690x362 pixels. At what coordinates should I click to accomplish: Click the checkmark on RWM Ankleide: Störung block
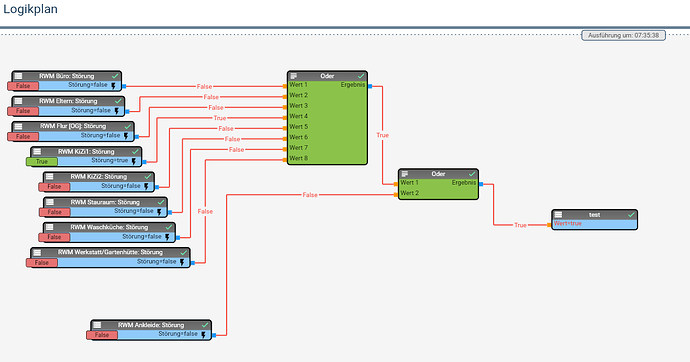tap(205, 325)
